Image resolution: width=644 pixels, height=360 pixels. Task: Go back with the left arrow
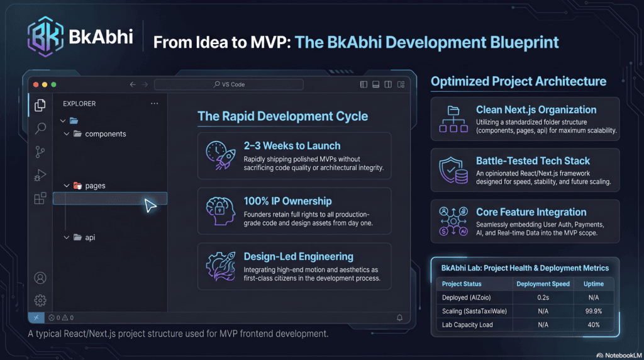click(133, 84)
